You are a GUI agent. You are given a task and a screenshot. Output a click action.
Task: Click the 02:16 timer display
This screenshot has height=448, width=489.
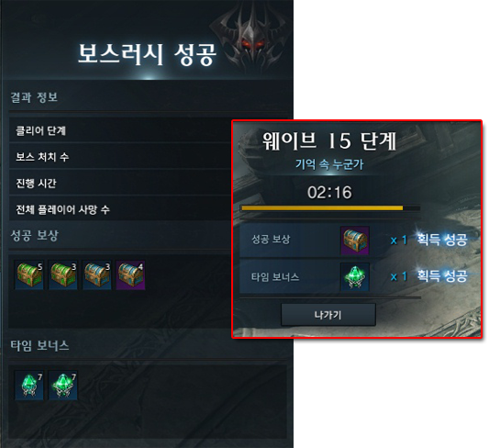click(329, 192)
